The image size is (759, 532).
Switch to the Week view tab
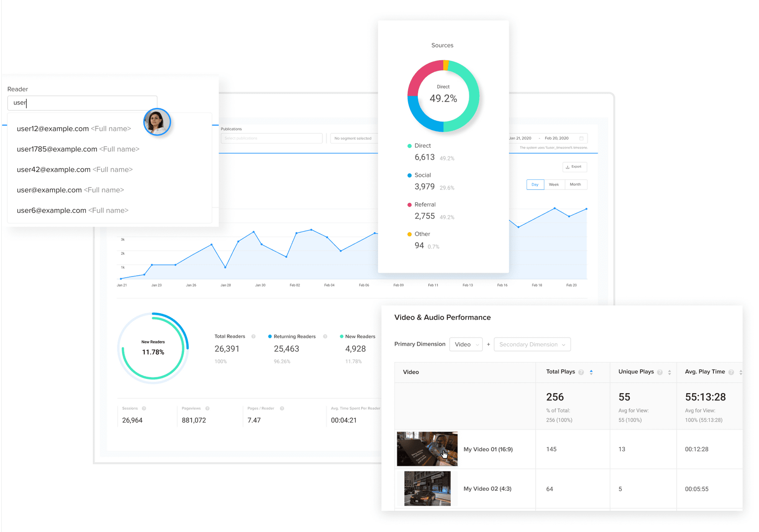[x=554, y=184]
